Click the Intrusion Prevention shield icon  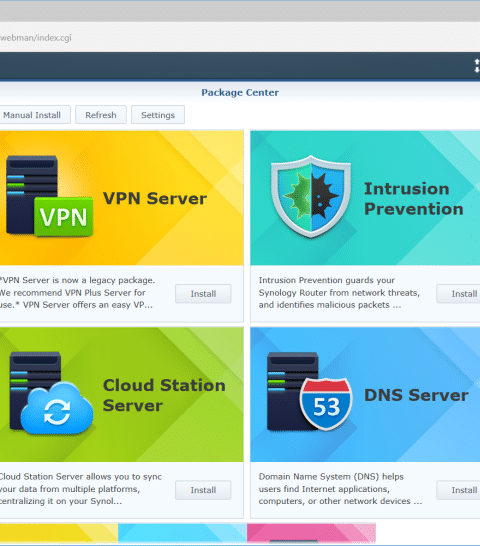point(311,197)
